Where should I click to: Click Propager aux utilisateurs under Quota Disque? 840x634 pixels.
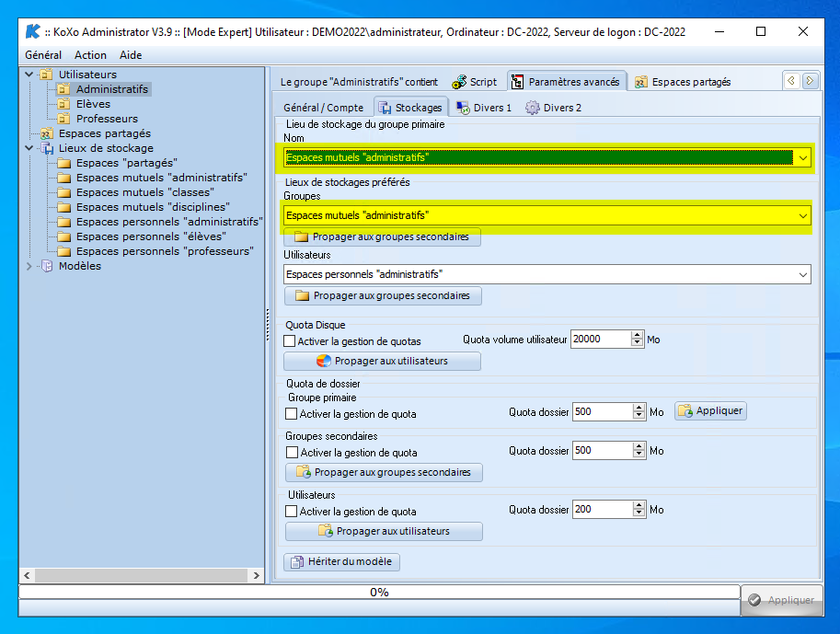pyautogui.click(x=382, y=361)
